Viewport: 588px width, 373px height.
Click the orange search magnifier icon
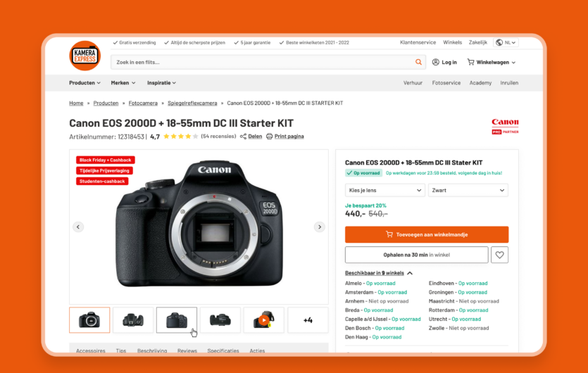point(419,62)
